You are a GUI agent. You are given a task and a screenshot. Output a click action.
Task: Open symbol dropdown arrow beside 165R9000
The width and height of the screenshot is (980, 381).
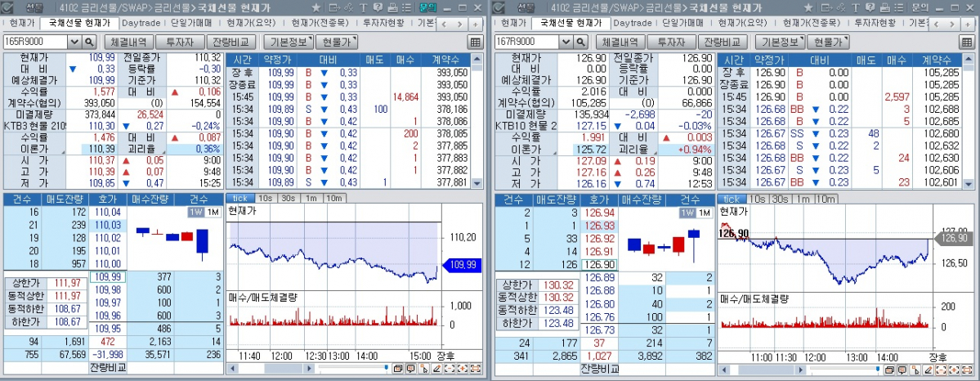coord(74,42)
